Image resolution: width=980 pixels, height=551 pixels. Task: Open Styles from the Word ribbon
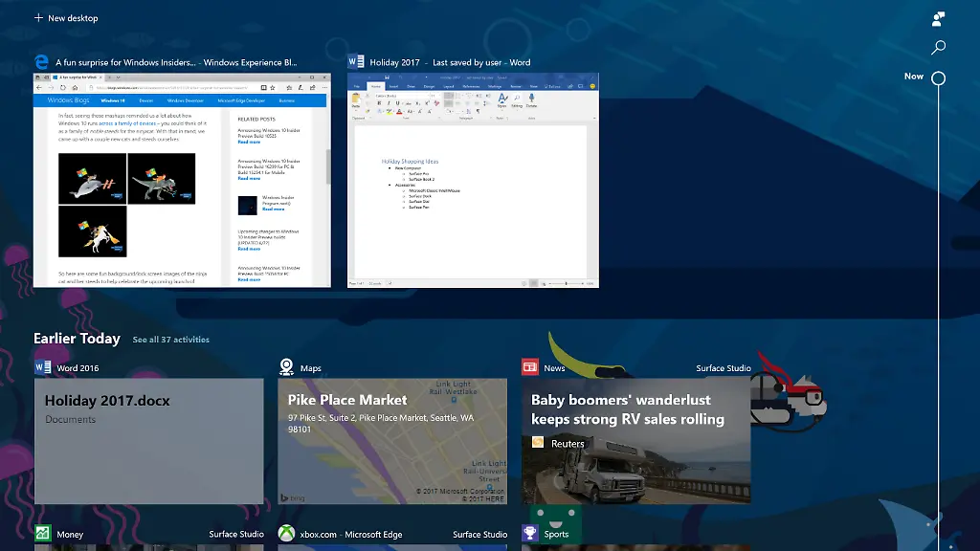coord(501,99)
